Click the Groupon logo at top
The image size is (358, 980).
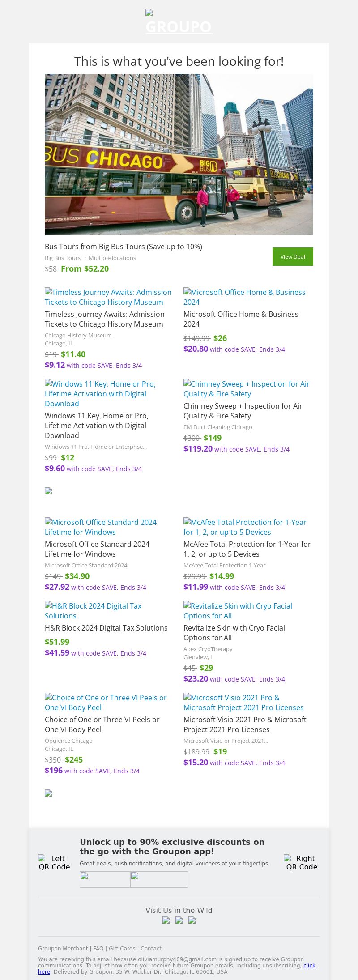point(179,23)
